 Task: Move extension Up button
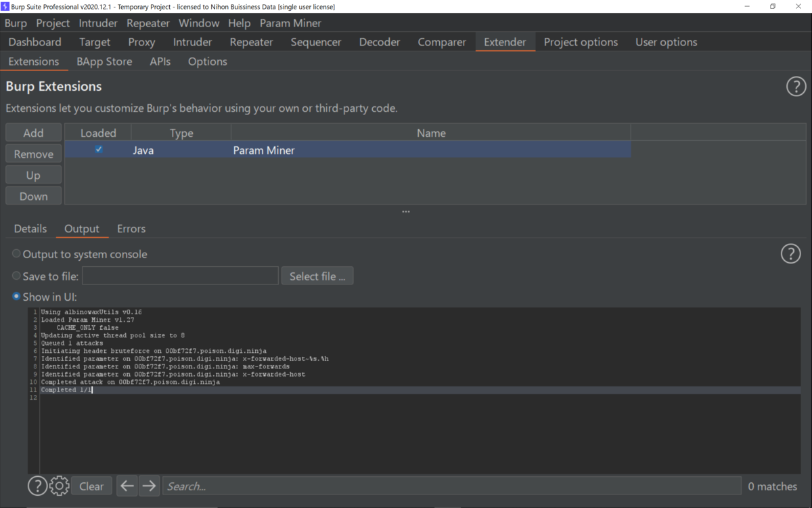click(33, 175)
